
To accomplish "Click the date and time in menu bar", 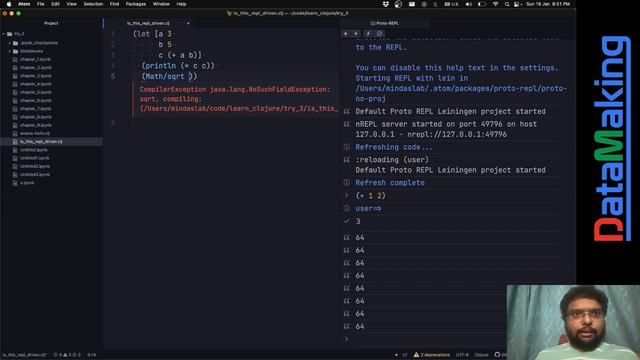I will [x=548, y=4].
